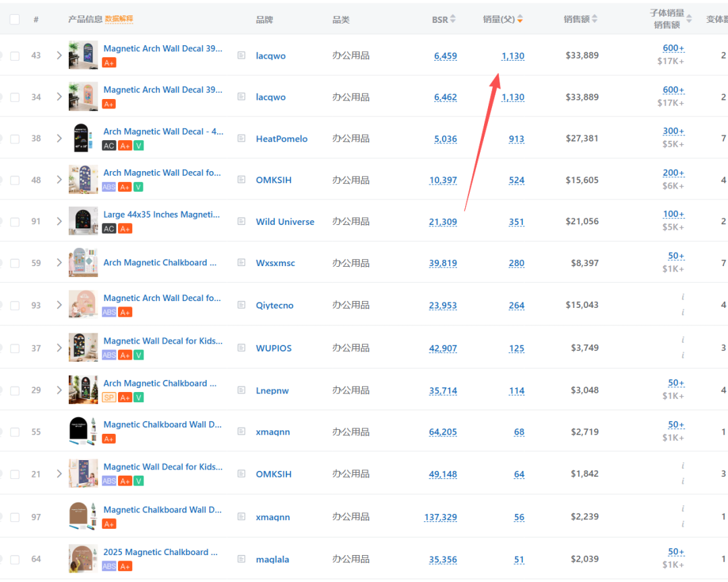Open child sales 300+ for HeatPomelo
The width and height of the screenshot is (728, 582).
pyautogui.click(x=673, y=131)
